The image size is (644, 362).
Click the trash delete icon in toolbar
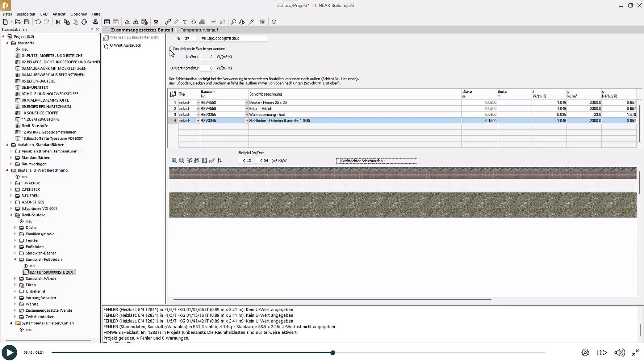tap(263, 22)
